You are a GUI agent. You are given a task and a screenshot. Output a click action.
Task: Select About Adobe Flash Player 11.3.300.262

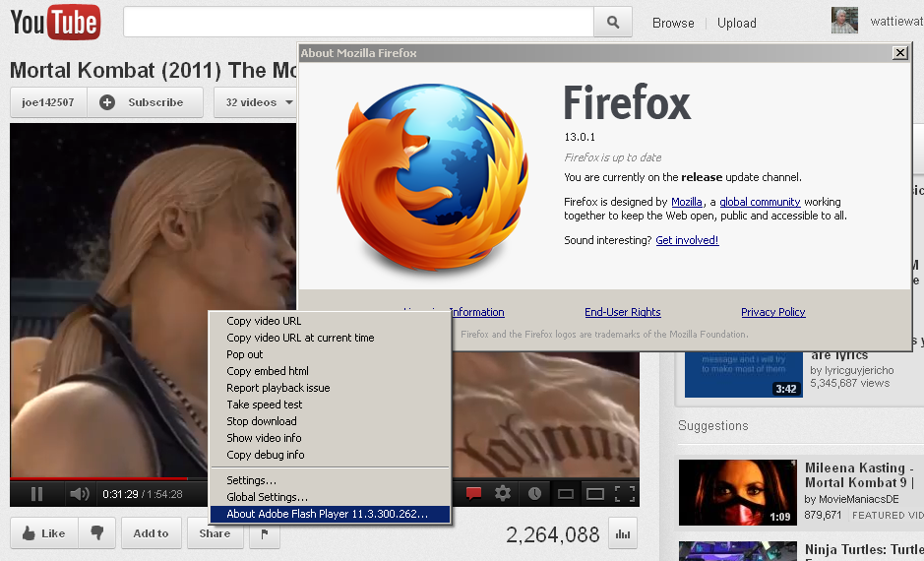pyautogui.click(x=330, y=514)
